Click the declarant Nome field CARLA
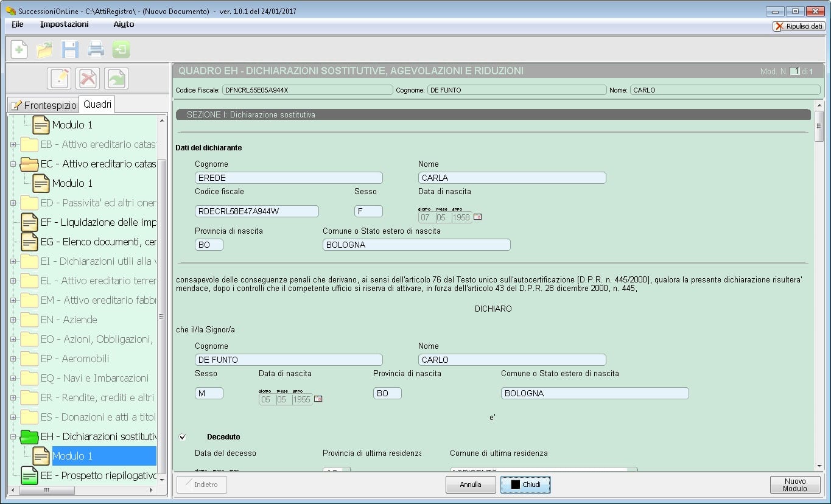Screen dimensions: 831x504 512,178
